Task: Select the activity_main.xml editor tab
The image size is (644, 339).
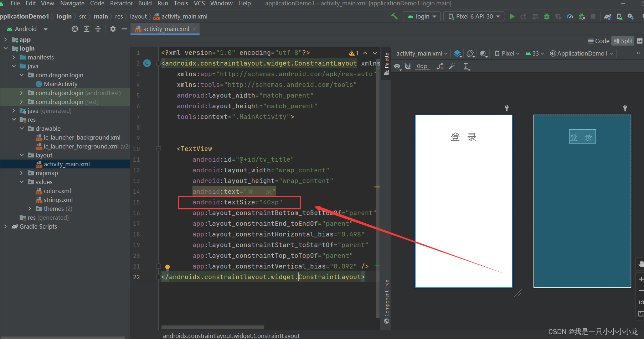Action: click(x=165, y=29)
